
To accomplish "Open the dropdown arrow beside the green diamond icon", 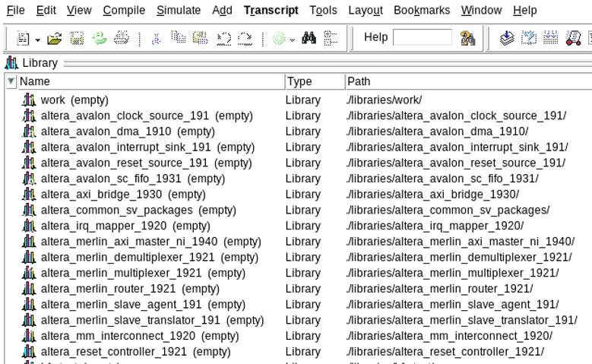I will click(x=293, y=40).
